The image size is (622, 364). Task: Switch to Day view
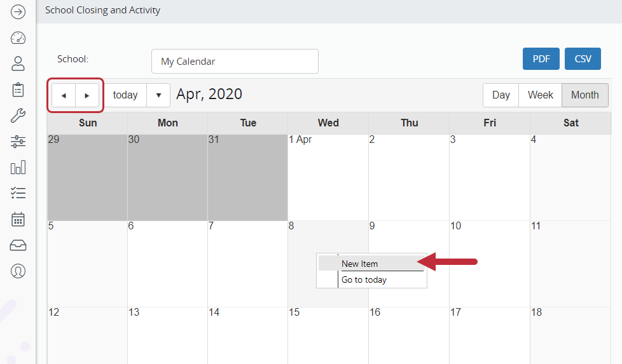point(501,95)
